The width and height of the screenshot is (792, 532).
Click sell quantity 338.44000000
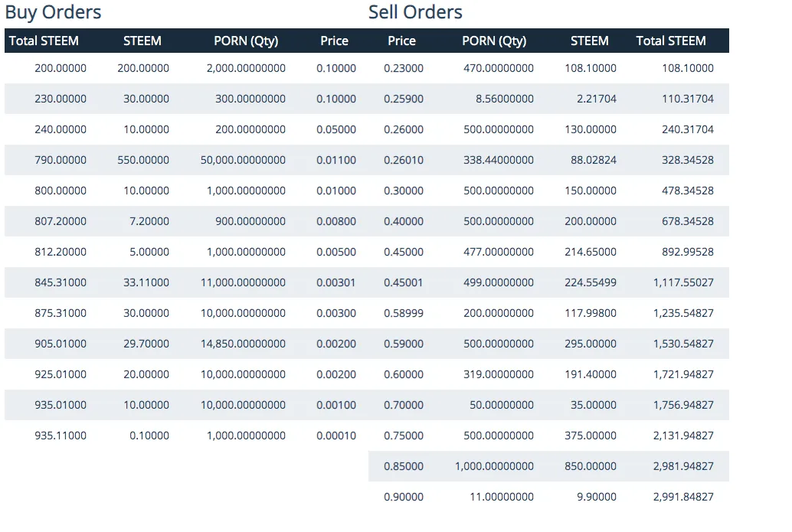pos(499,160)
